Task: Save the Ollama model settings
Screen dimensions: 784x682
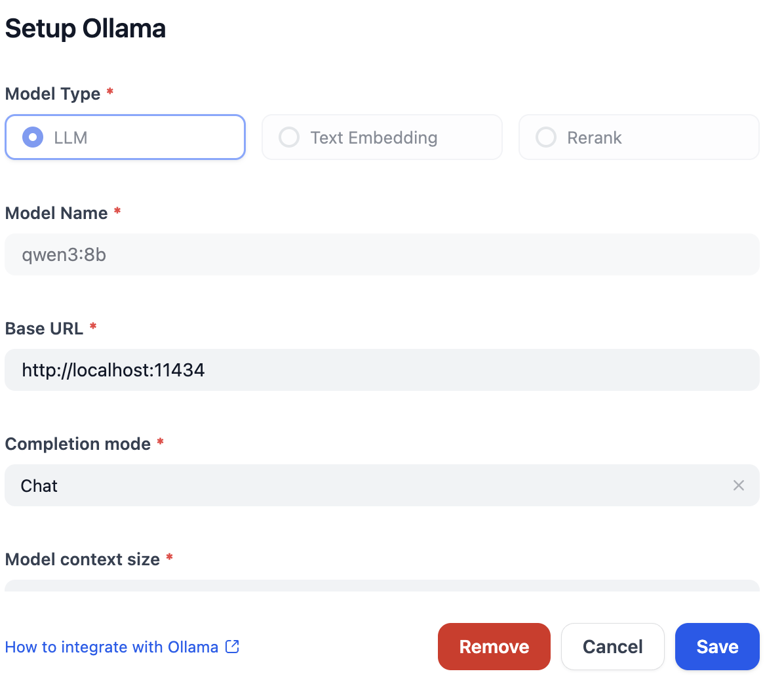Action: 717,647
